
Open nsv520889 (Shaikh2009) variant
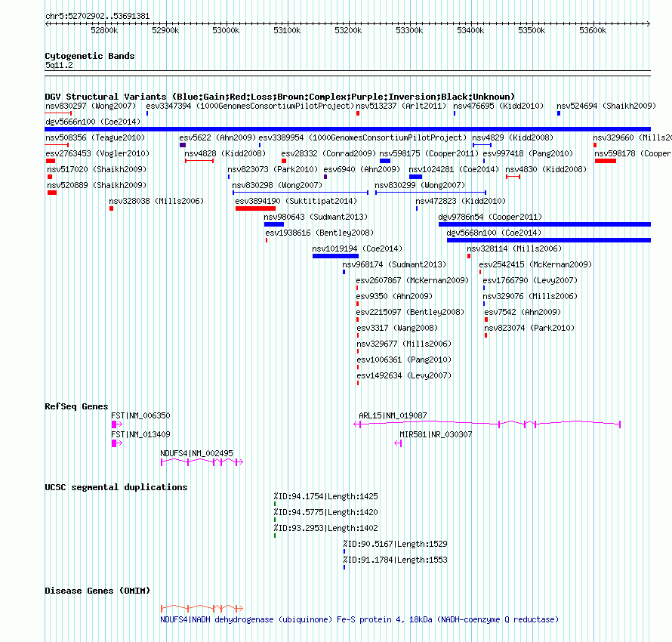(x=97, y=185)
